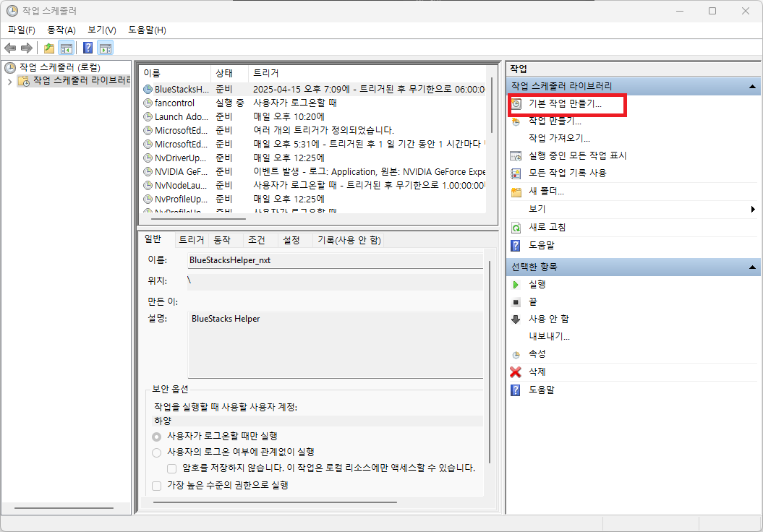Click the 기본 작업 만들기 clock icon
Screen dimensions: 763x532
(516, 104)
